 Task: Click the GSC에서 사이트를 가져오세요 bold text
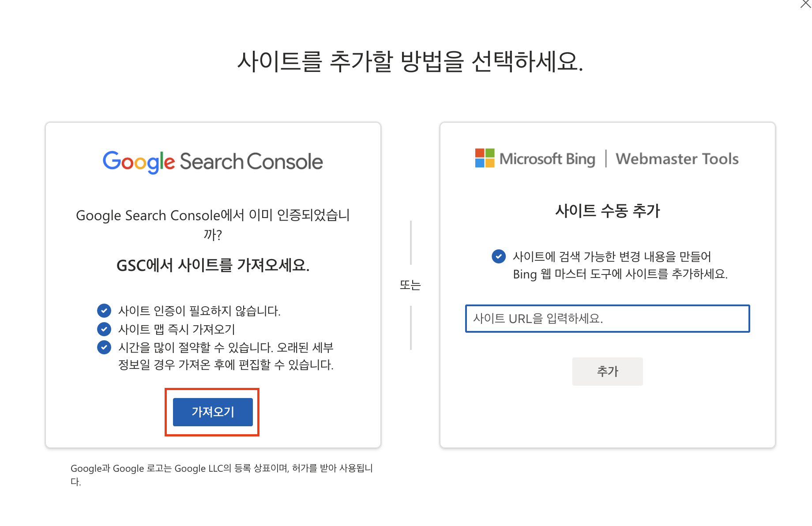(x=213, y=265)
